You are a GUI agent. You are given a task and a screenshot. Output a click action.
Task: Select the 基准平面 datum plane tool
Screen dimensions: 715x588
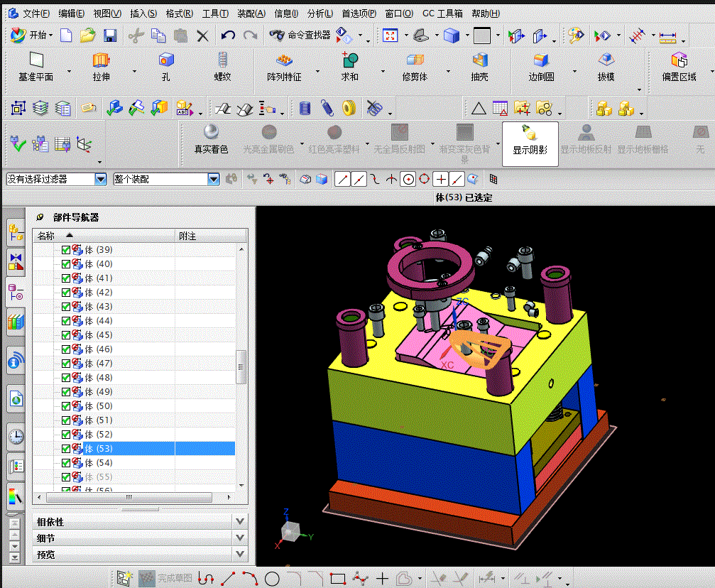tap(36, 67)
